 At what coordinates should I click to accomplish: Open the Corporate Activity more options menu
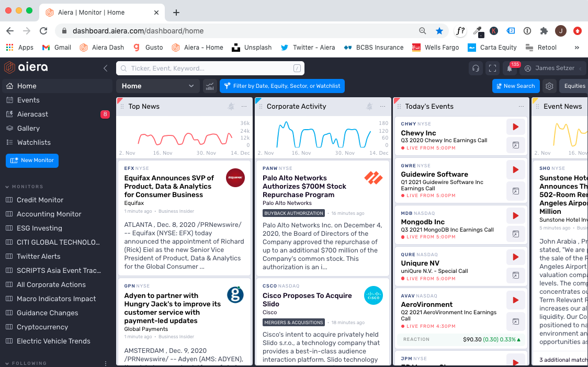click(x=382, y=107)
